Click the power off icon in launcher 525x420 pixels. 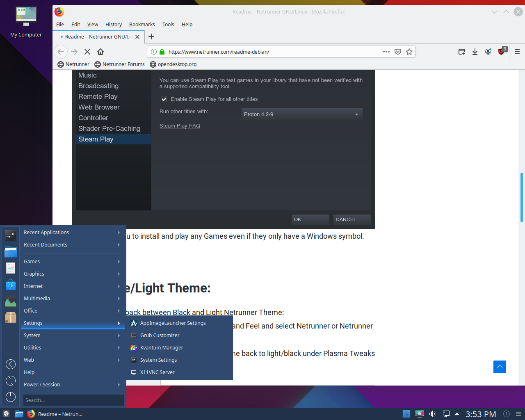[11, 397]
